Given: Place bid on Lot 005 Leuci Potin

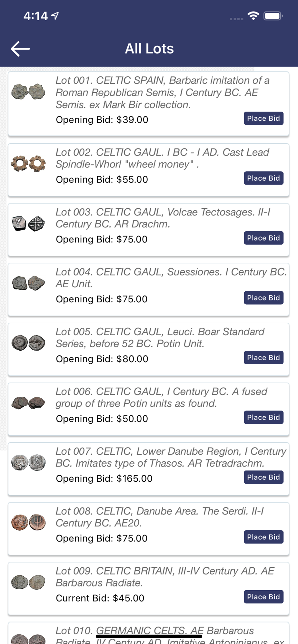Looking at the screenshot, I should click(263, 358).
